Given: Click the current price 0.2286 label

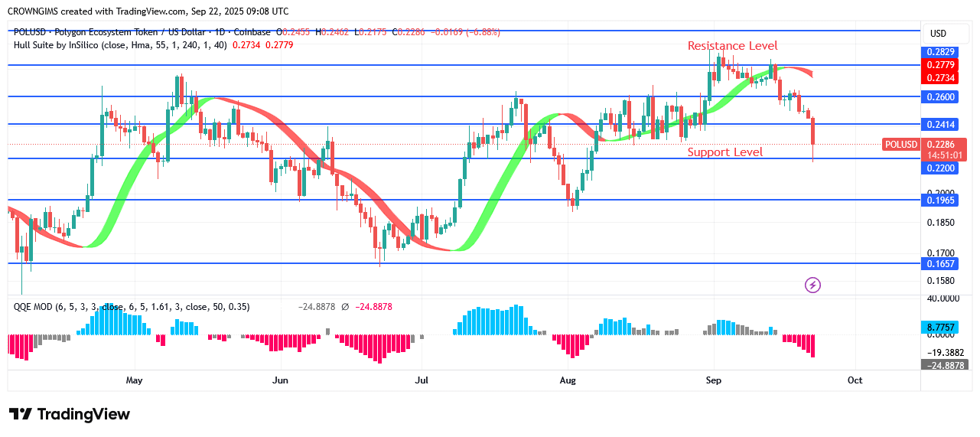Looking at the screenshot, I should pos(940,144).
